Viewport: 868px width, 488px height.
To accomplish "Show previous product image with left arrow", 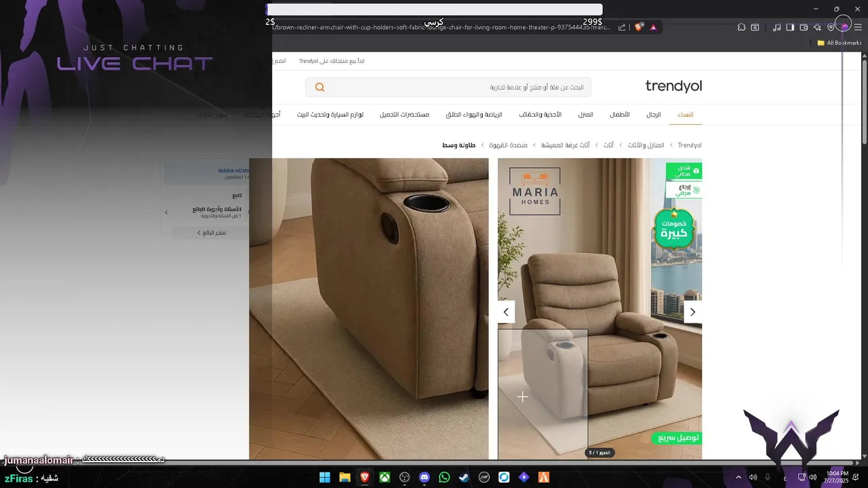I will (x=506, y=312).
